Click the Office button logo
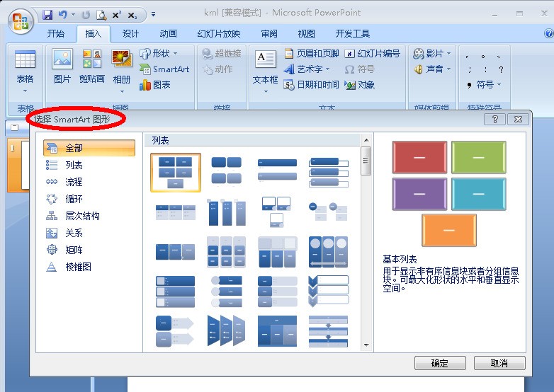The image size is (554, 392). coord(21,21)
